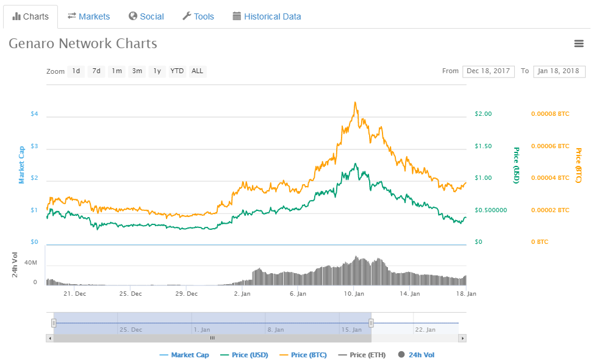This screenshot has width=596, height=364.
Task: Toggle 24h Vol series in legend
Action: pos(416,355)
